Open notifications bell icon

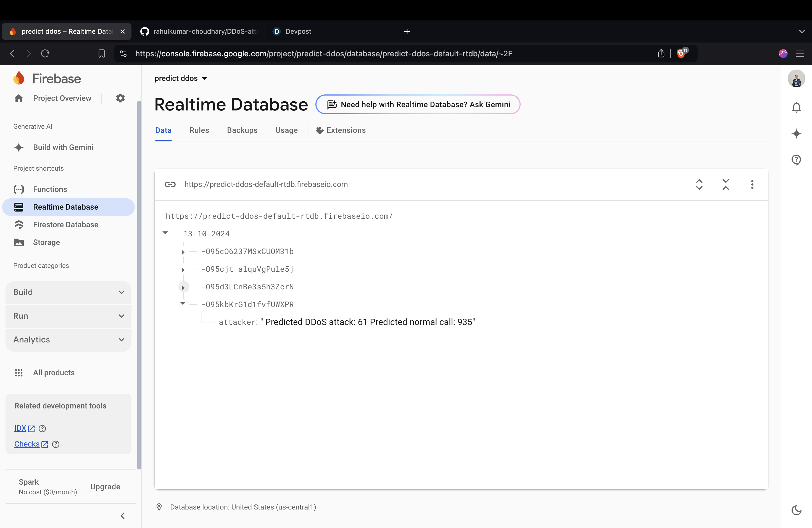[x=796, y=107]
